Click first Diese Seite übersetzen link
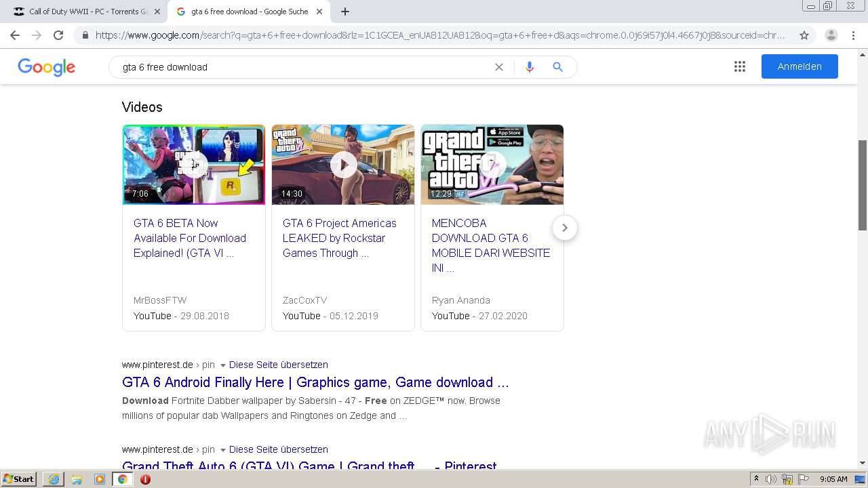Screen dimensions: 868x488 click(x=279, y=365)
